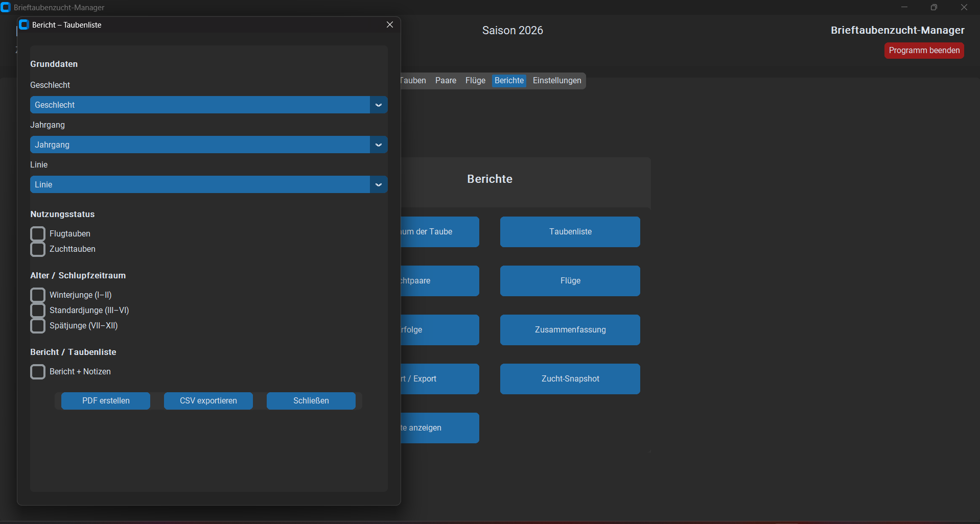This screenshot has height=524, width=980.
Task: Click the Alter / Schlupfzeitraum heading
Action: click(78, 275)
